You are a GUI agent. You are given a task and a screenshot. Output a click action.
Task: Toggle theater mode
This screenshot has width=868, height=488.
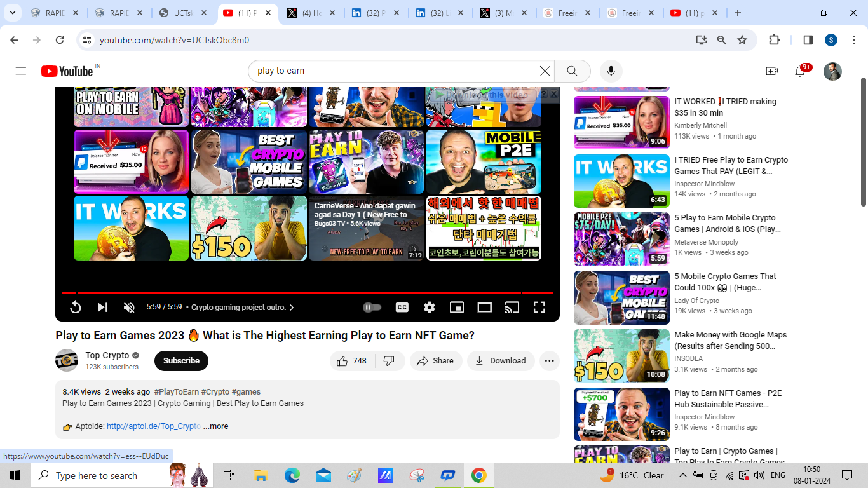485,308
